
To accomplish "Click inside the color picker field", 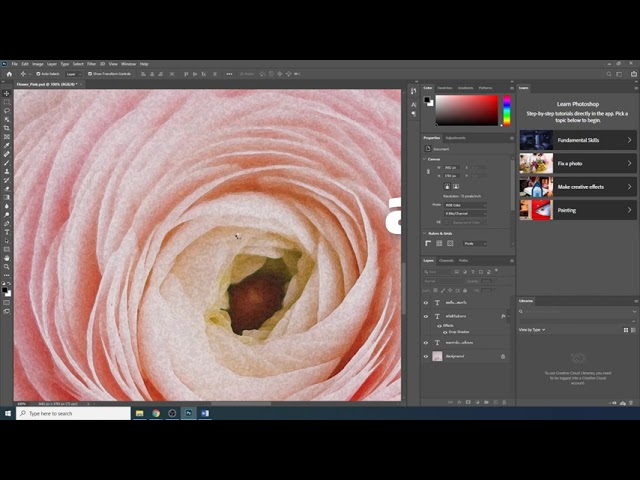I will [x=467, y=110].
